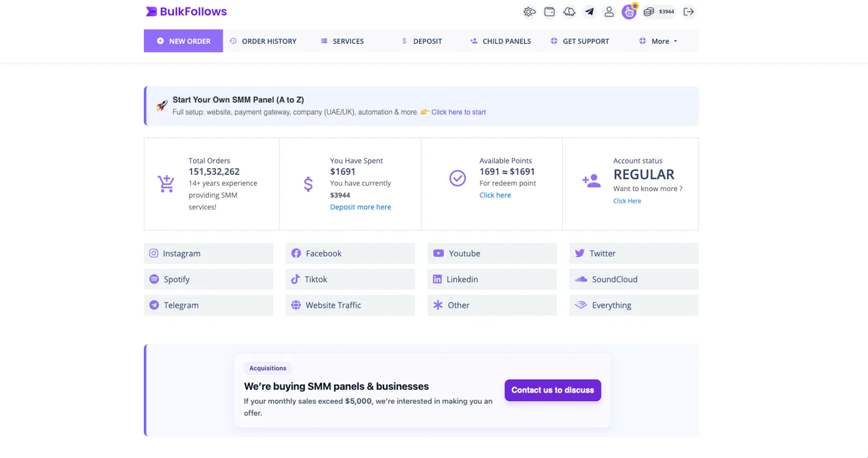
Task: Click "We're buying SMM panels" heading
Action: [336, 386]
